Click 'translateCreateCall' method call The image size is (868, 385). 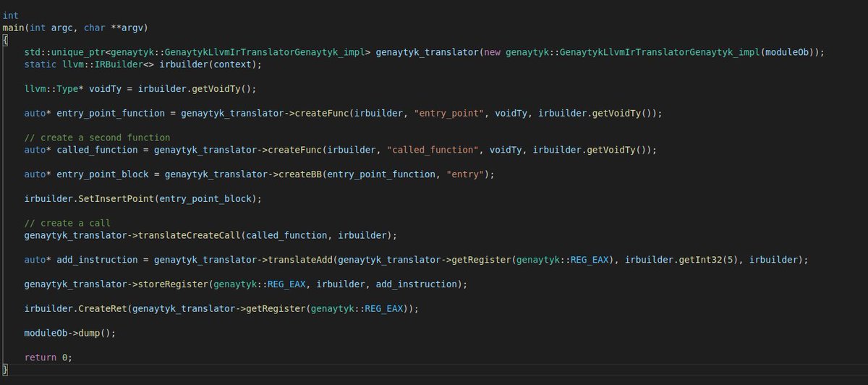tap(191, 235)
